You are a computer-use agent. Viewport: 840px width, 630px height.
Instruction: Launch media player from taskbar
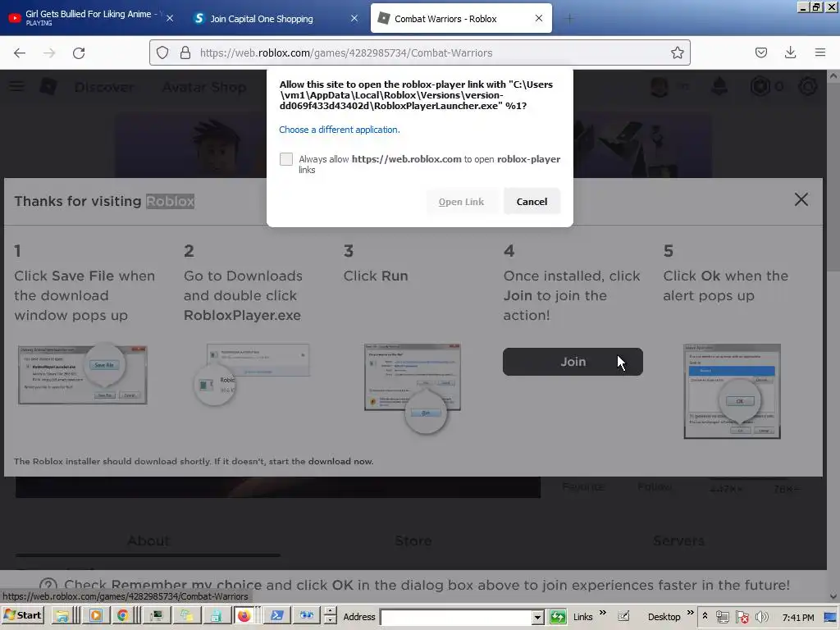(x=95, y=616)
